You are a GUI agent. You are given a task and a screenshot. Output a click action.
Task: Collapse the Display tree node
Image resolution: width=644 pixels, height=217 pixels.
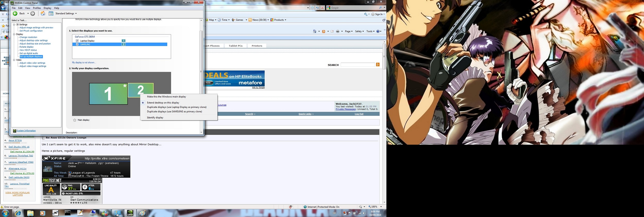tap(14, 34)
